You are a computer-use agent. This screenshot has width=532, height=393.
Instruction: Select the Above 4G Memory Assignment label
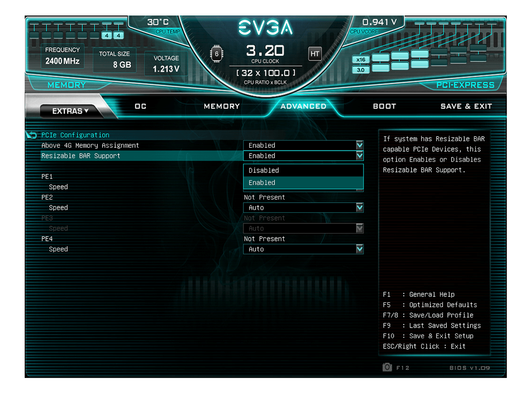point(90,145)
